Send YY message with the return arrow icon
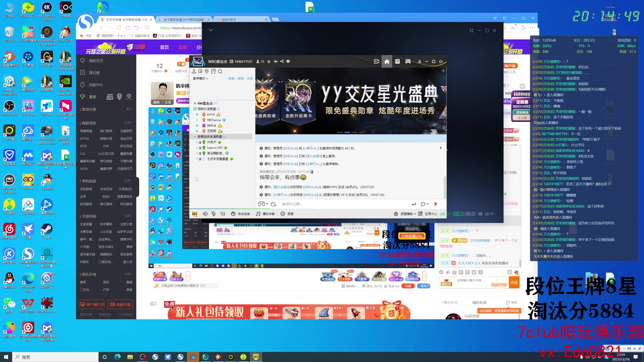644x362 pixels. 414,204
